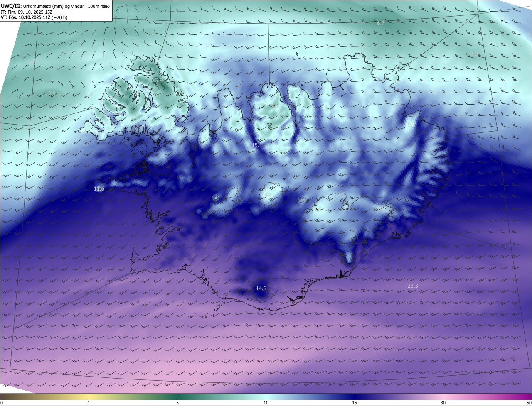Click the 30 tick label on the color scale
The width and height of the screenshot is (532, 406).
(443, 403)
